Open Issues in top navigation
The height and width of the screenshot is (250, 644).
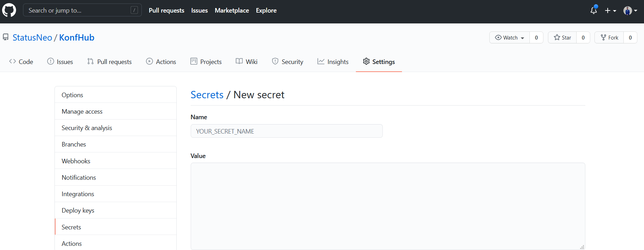point(199,10)
